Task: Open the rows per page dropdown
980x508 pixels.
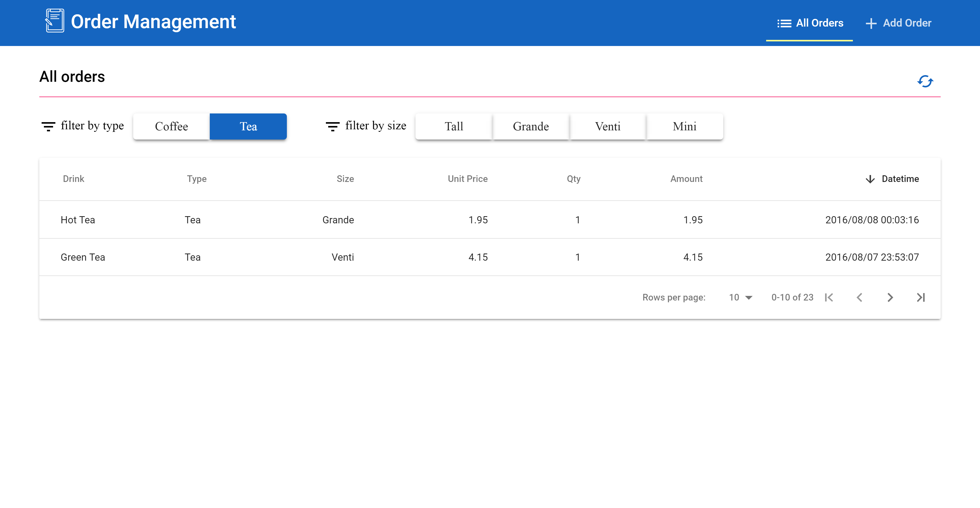Action: 740,297
